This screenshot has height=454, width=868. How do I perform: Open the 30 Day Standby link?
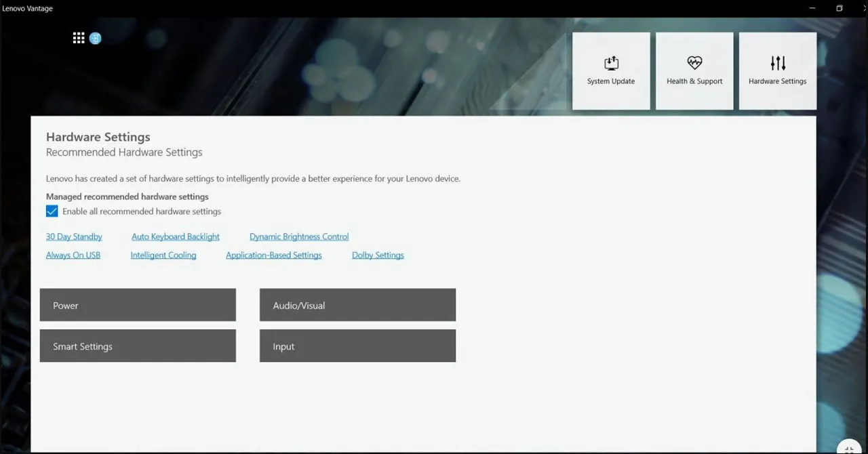74,236
